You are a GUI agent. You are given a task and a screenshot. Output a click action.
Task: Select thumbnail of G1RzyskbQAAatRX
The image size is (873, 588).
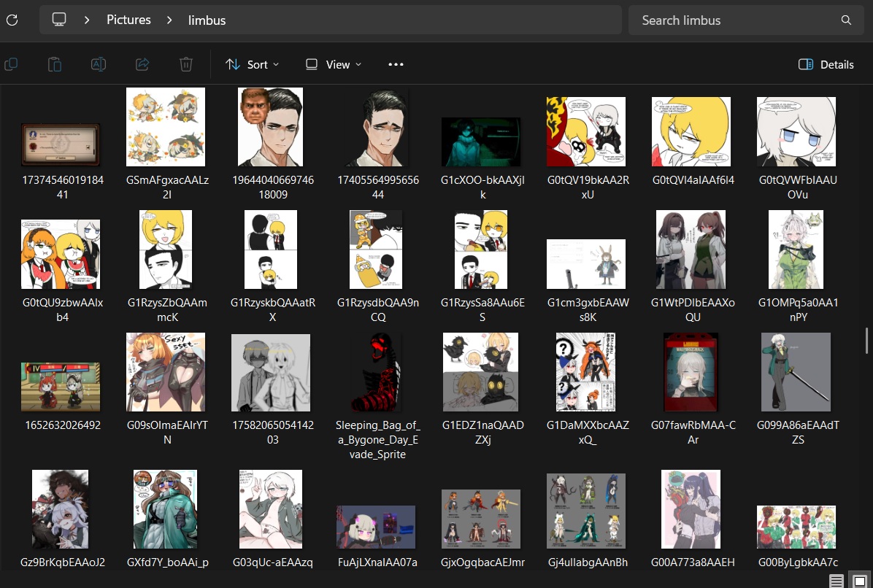tap(271, 249)
